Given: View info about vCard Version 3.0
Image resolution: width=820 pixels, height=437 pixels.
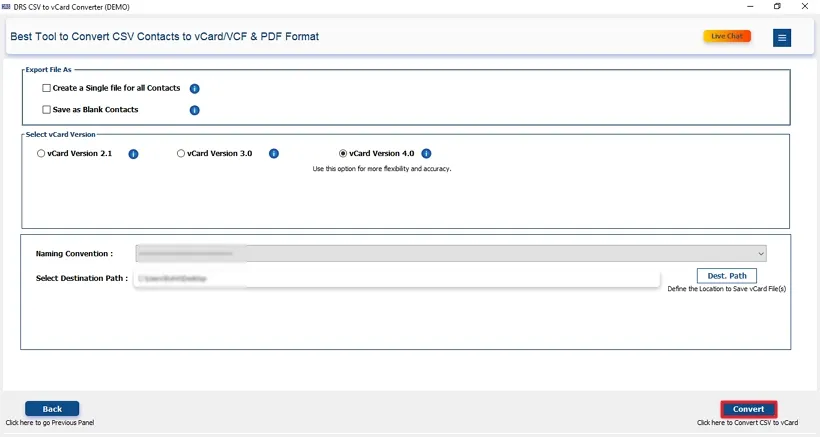Looking at the screenshot, I should pyautogui.click(x=274, y=154).
